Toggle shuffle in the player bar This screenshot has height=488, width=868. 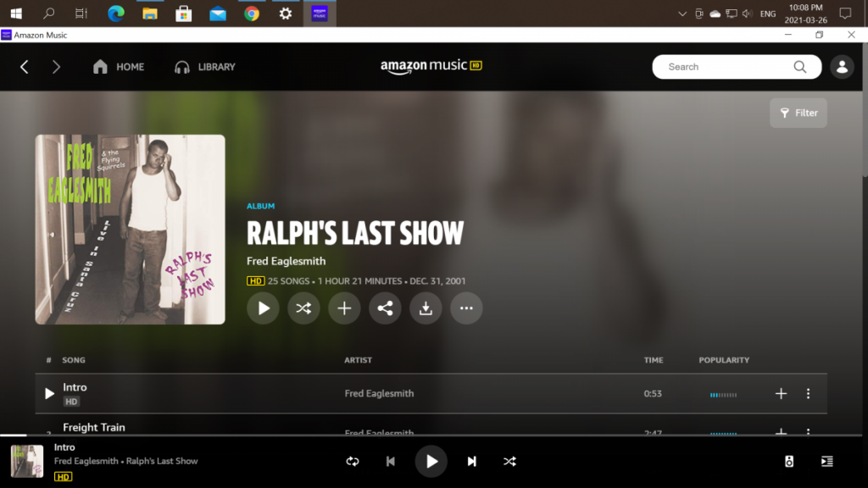(509, 462)
